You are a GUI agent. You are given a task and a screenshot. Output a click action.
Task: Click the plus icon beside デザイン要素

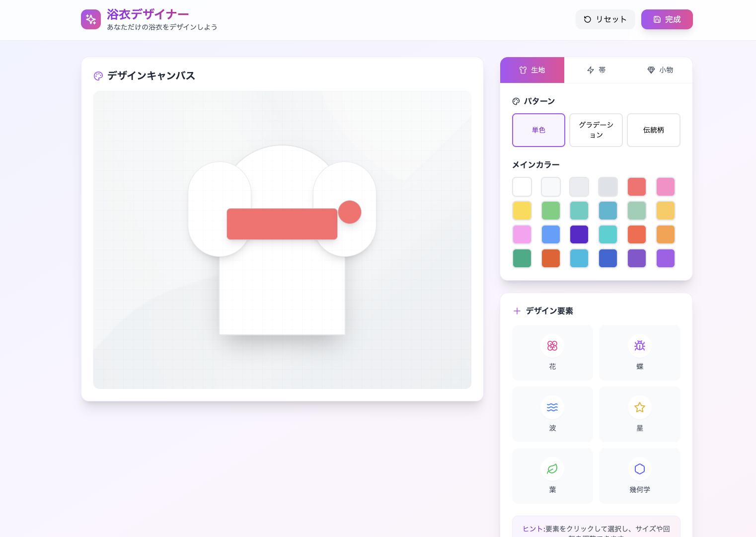(517, 311)
